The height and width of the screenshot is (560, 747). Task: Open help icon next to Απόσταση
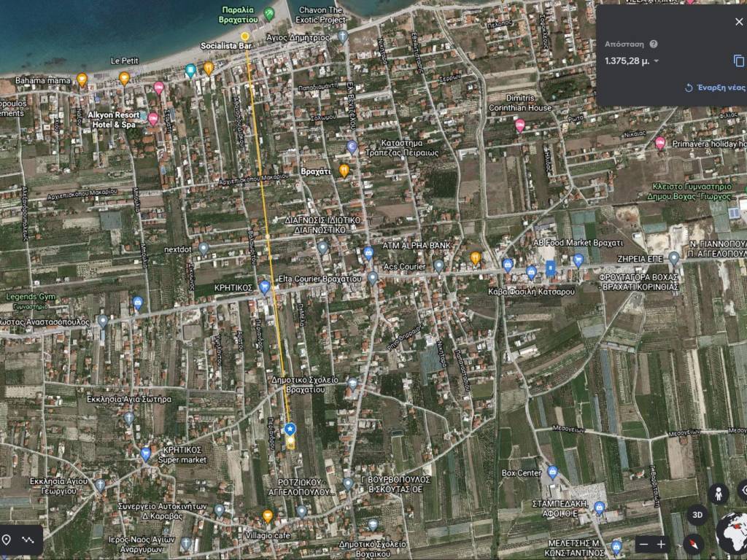coord(654,44)
